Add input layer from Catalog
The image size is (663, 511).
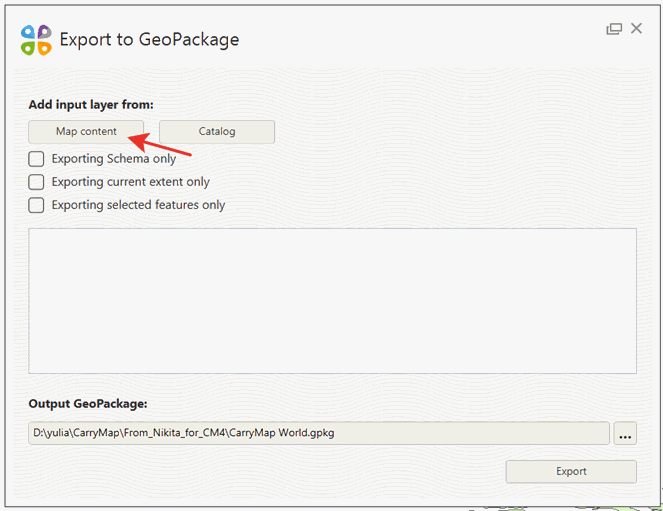tap(217, 131)
